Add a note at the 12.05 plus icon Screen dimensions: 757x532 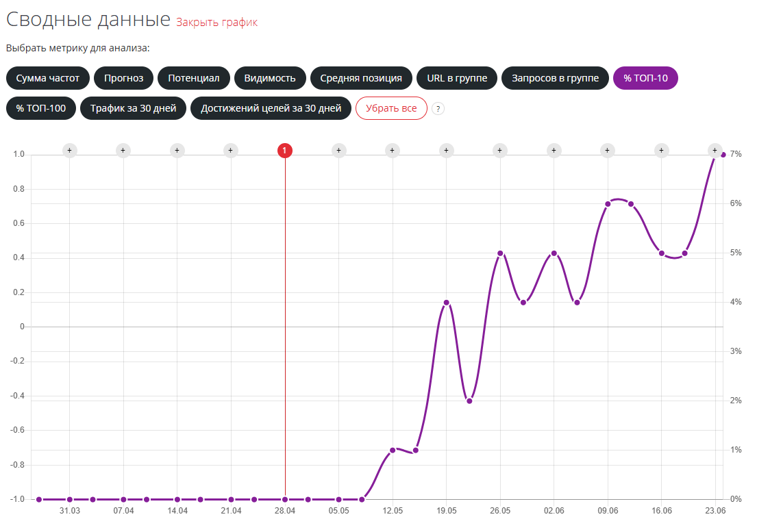tap(393, 151)
